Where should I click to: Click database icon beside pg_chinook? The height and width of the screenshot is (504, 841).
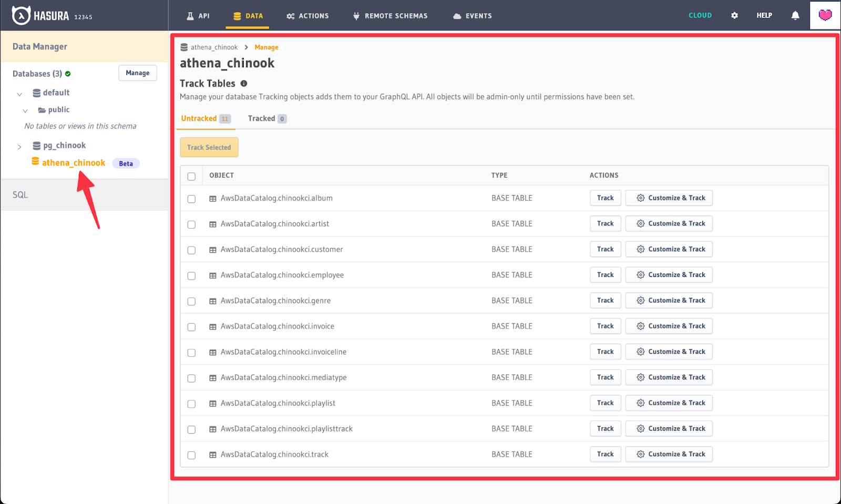pos(37,146)
